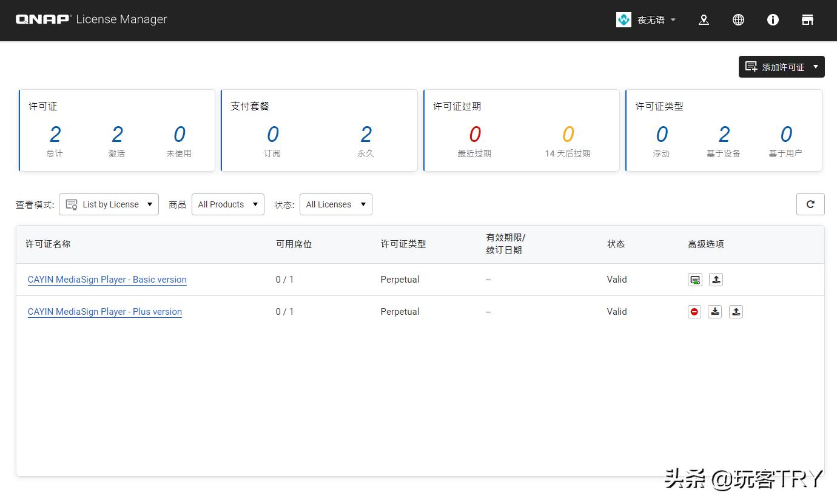Open the All Licenses status dropdown
837x504 pixels.
point(335,204)
